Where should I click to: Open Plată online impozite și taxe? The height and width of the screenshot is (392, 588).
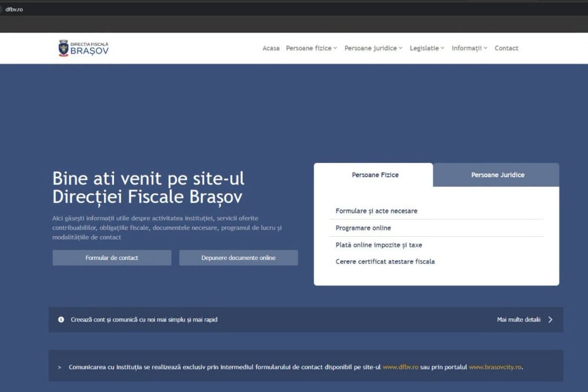pyautogui.click(x=379, y=245)
